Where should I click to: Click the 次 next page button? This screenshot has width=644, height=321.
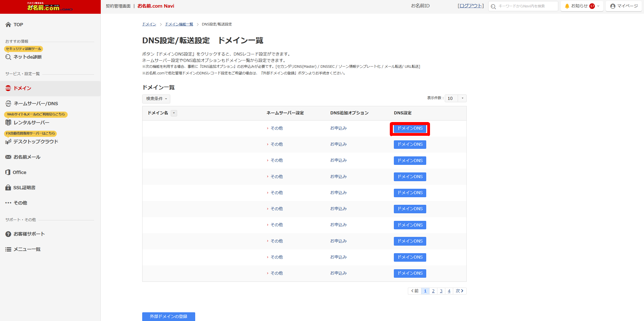click(459, 291)
